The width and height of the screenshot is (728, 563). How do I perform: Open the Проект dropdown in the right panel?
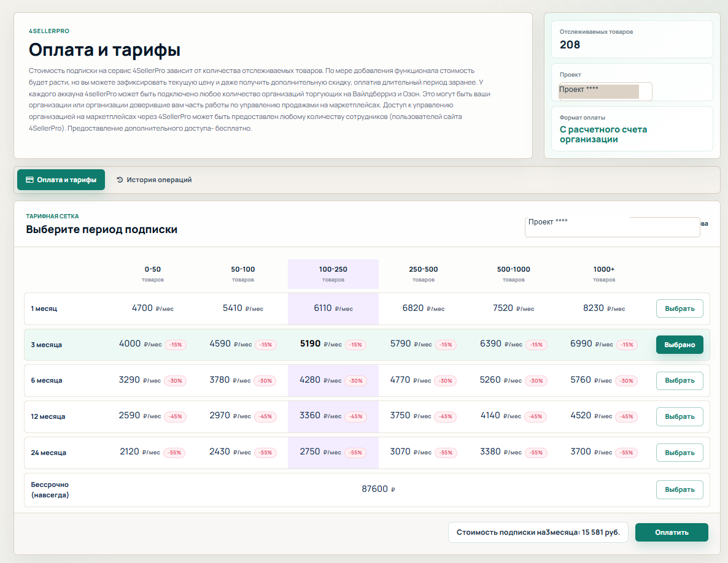click(605, 91)
